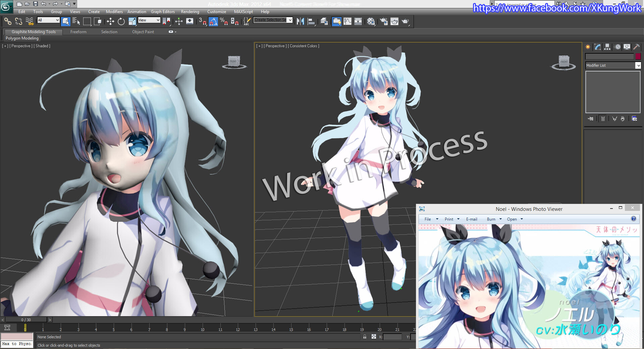Image resolution: width=644 pixels, height=349 pixels.
Task: Open the Curve Editor
Action: click(x=347, y=21)
